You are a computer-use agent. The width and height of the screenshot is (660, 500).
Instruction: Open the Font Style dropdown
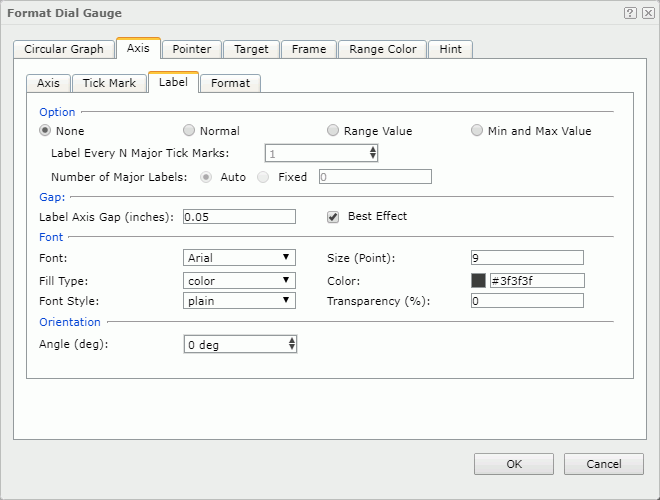(x=239, y=301)
